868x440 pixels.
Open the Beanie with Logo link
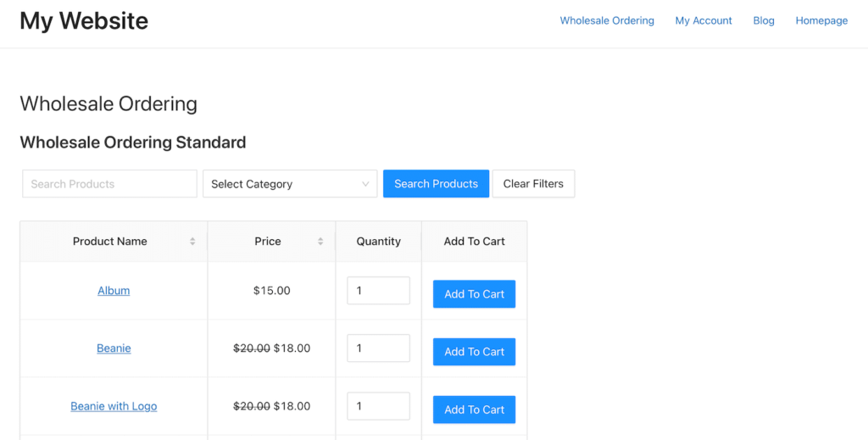(x=114, y=406)
